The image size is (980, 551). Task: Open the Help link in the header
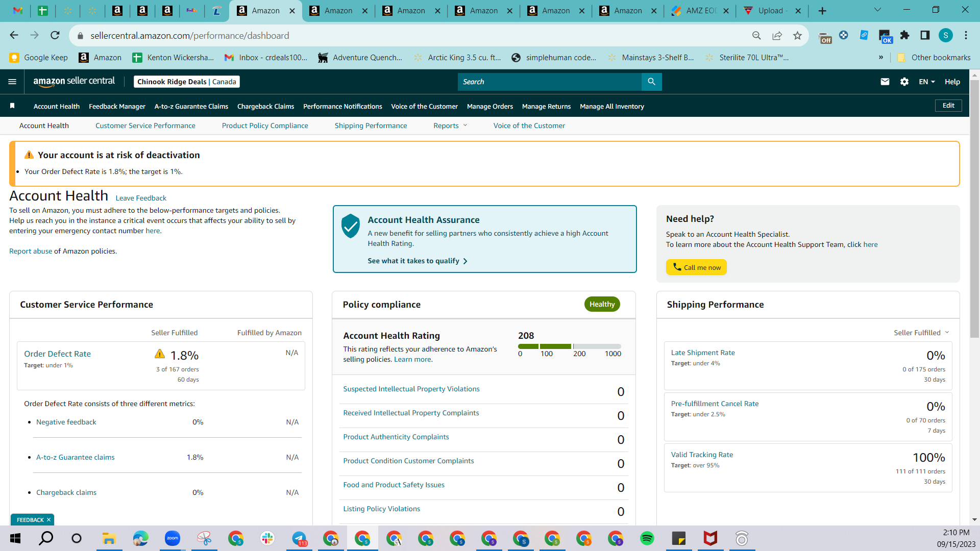click(952, 82)
